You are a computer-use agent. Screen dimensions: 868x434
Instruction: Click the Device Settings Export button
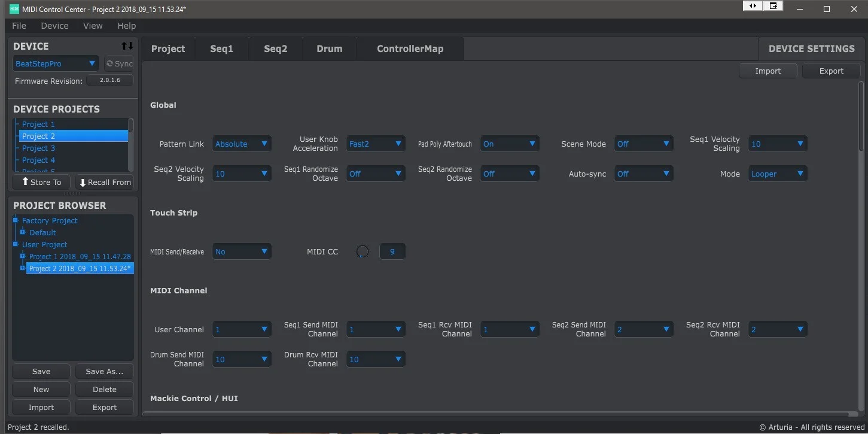(832, 71)
